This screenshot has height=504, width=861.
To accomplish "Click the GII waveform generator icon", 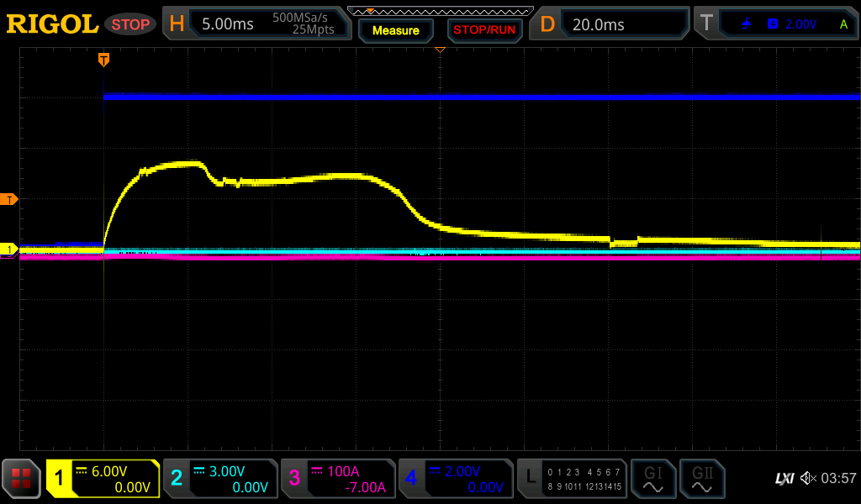I will 702,478.
